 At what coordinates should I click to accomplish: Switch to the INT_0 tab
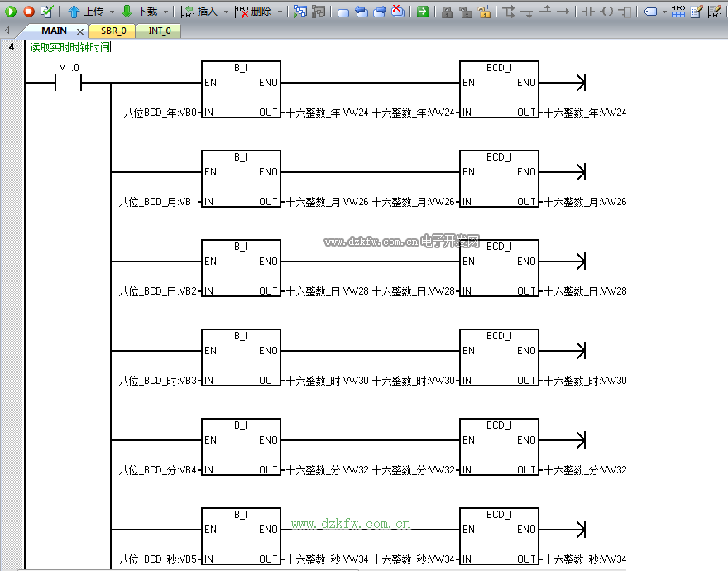[x=159, y=31]
